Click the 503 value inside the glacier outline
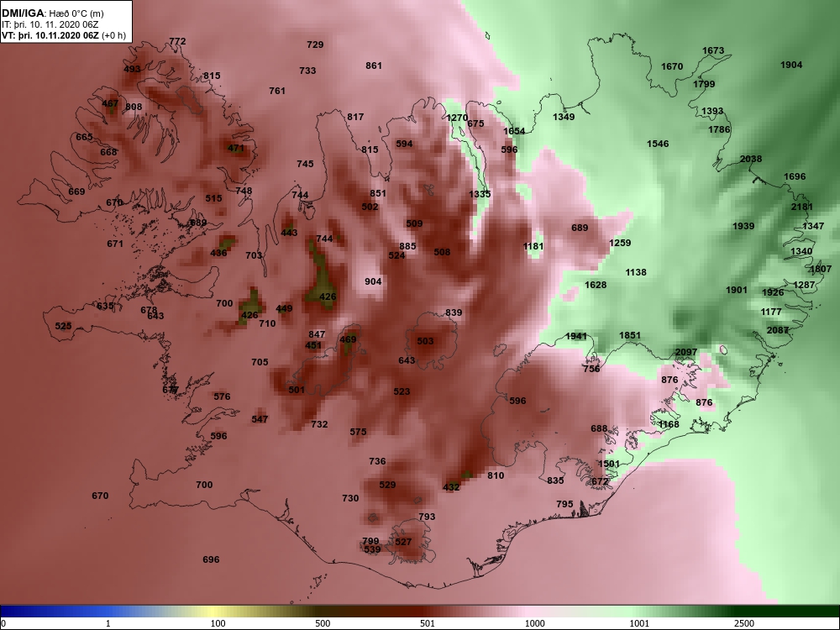Screen dimensions: 840x630 [x=425, y=341]
